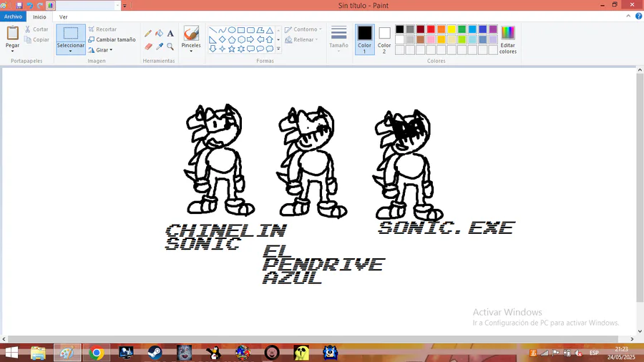Open Pinceles brush dropdown

(x=191, y=39)
